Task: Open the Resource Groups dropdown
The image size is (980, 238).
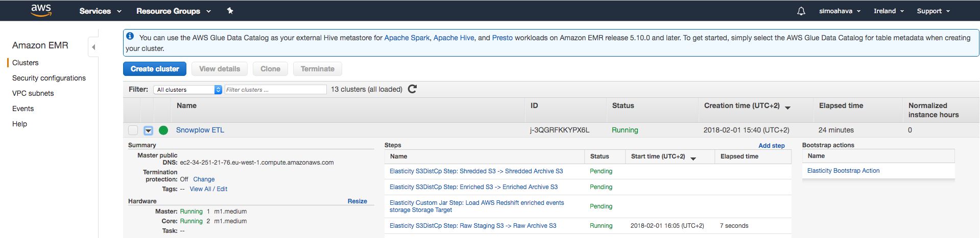Action: pyautogui.click(x=174, y=11)
